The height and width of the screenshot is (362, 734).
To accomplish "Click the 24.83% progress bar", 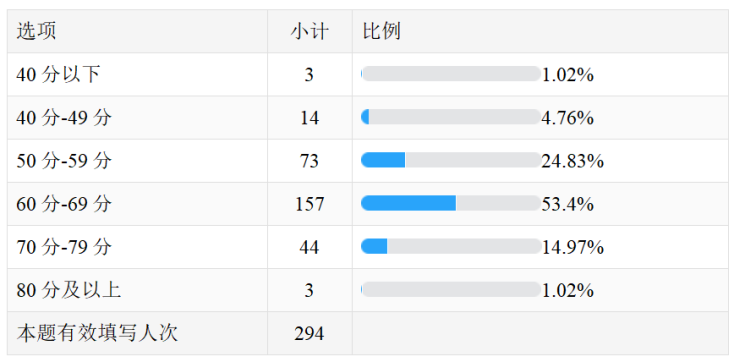I will click(451, 160).
